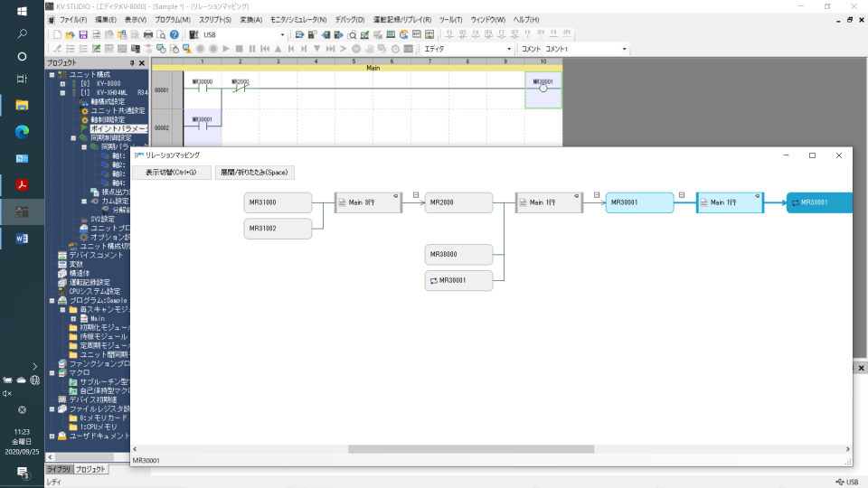Click the 表示切替(Ctrl+G) button
The height and width of the screenshot is (488, 868).
coord(171,172)
